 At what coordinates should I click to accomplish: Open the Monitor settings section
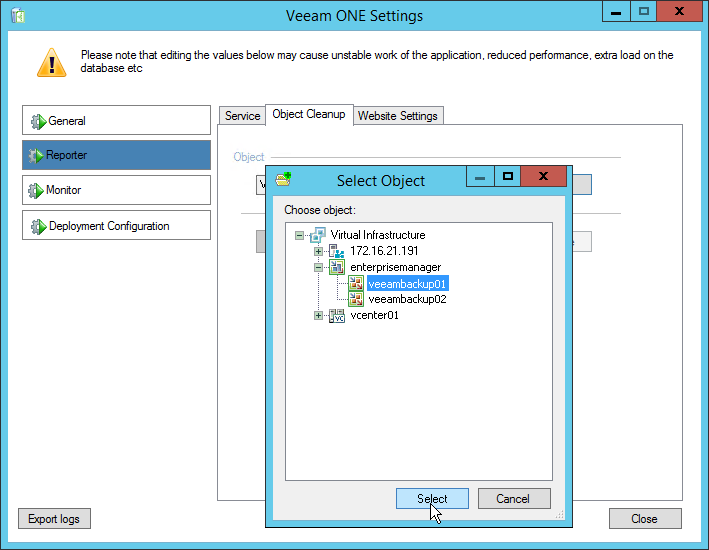(116, 190)
